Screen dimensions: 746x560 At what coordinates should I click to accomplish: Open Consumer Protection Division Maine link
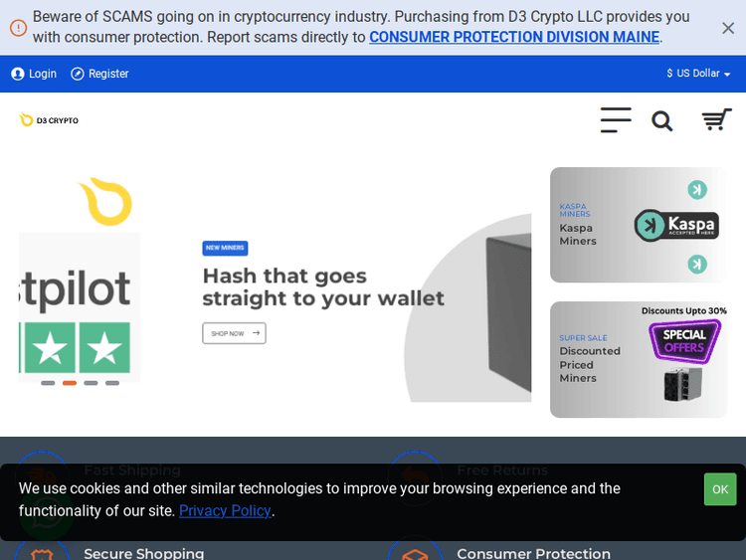click(x=513, y=37)
